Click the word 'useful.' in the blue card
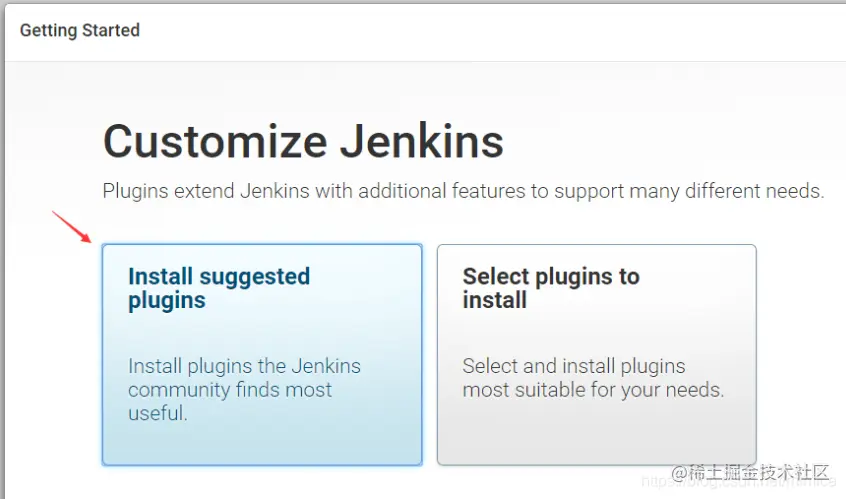This screenshot has width=846, height=499. coord(158,413)
